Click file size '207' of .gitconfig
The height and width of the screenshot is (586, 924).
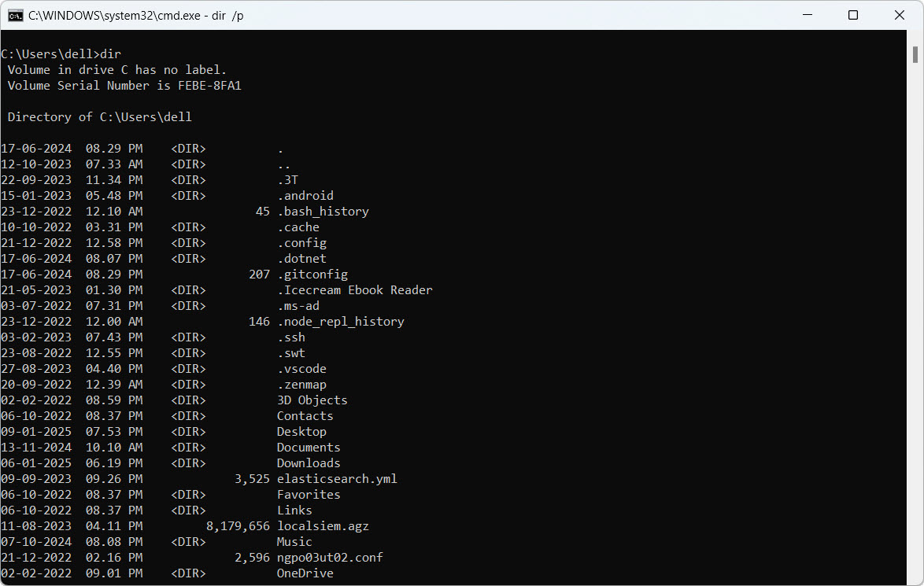[259, 275]
